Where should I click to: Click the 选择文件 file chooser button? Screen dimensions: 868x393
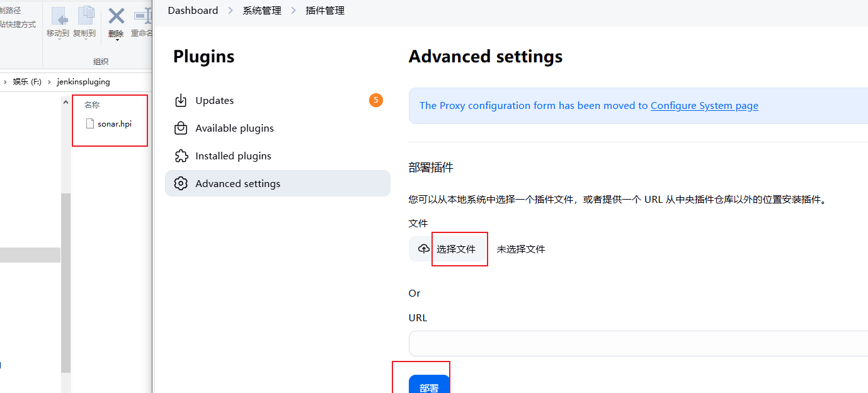(x=459, y=248)
